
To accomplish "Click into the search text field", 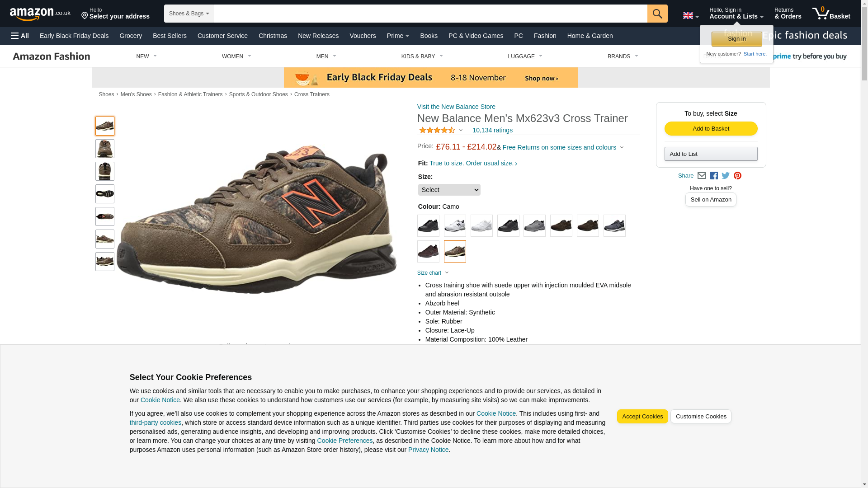I will point(430,14).
